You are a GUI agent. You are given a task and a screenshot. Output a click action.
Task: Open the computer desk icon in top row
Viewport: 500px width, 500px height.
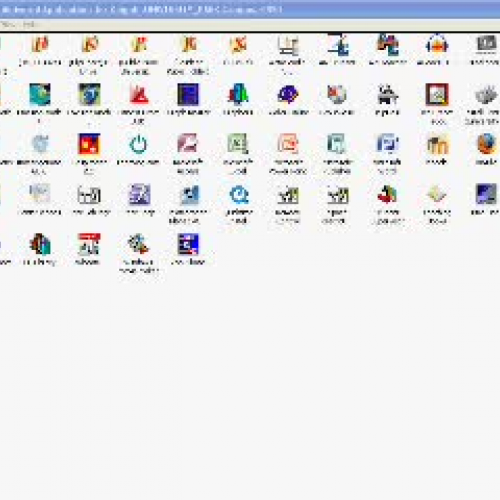(288, 45)
